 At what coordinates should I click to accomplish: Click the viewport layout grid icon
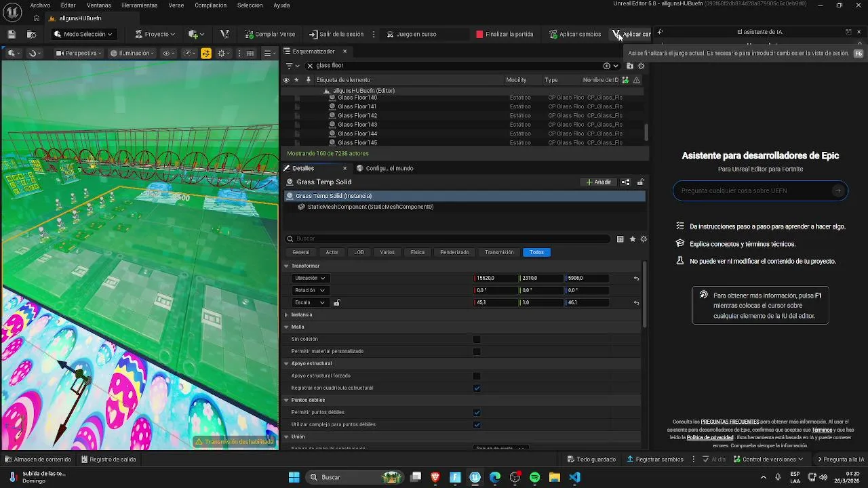tap(250, 53)
